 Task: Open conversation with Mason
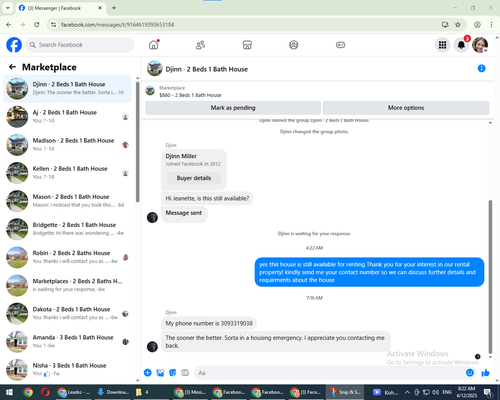click(x=68, y=201)
